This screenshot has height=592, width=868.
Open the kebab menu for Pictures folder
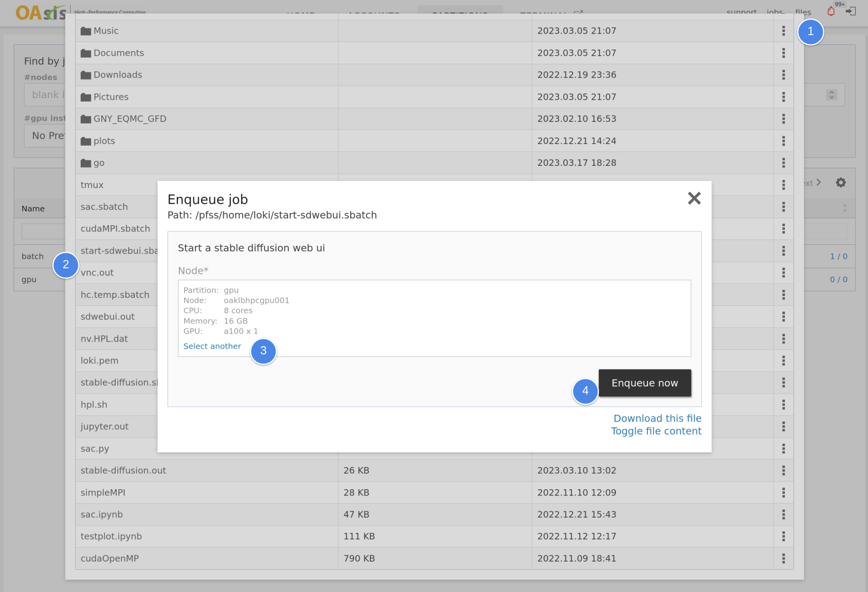[x=783, y=97]
